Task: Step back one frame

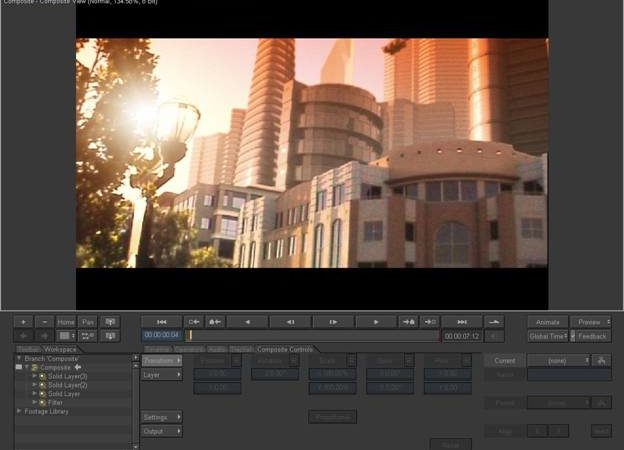Action: pyautogui.click(x=291, y=322)
